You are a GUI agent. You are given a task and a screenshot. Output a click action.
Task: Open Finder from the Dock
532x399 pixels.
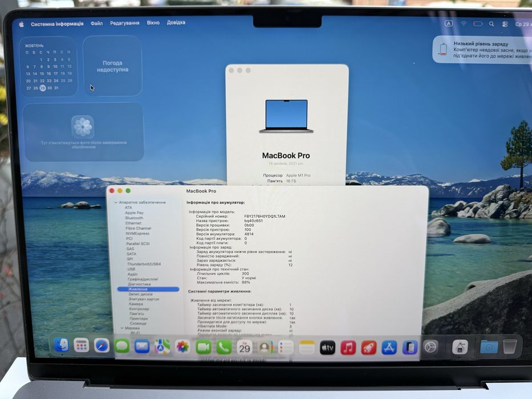point(62,345)
